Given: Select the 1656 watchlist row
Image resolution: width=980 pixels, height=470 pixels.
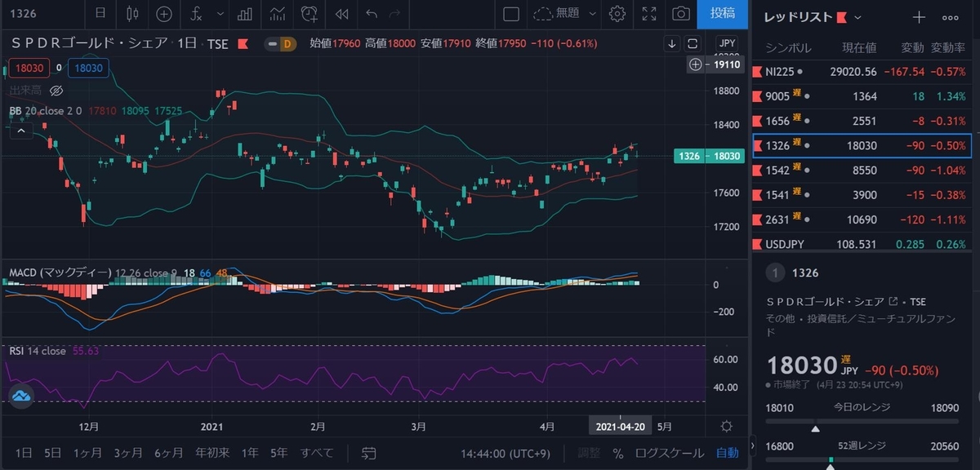Looking at the screenshot, I should pyautogui.click(x=862, y=121).
